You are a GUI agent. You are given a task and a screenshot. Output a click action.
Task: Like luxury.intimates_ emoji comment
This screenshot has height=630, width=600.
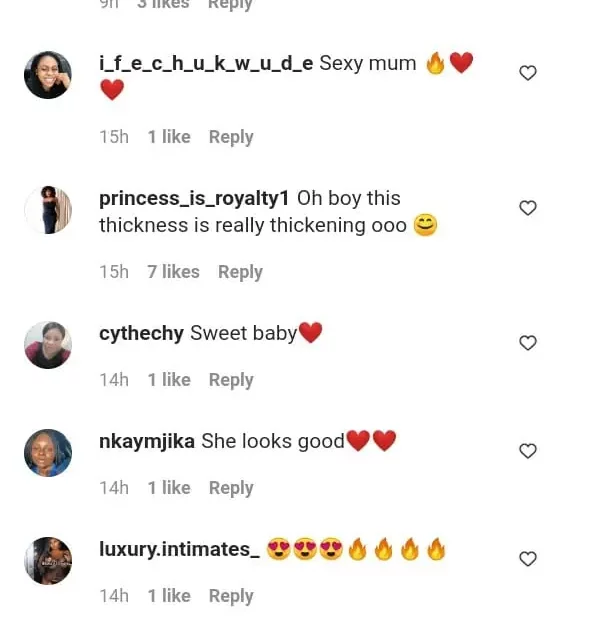point(528,559)
